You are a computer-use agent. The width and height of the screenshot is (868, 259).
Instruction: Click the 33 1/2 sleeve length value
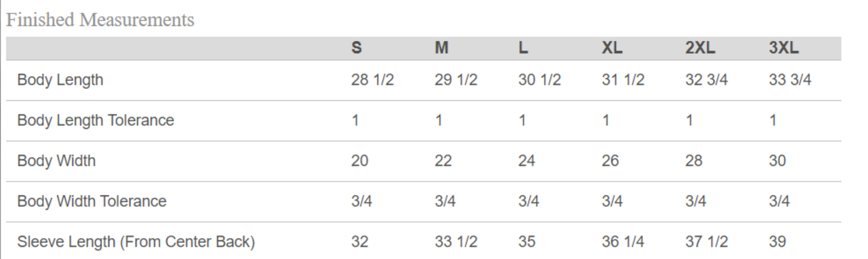click(x=456, y=242)
